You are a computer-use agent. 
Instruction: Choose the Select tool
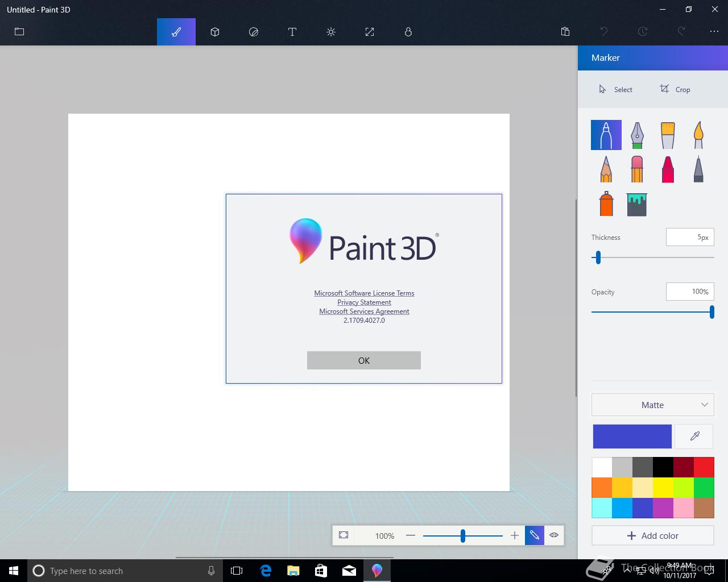(615, 89)
